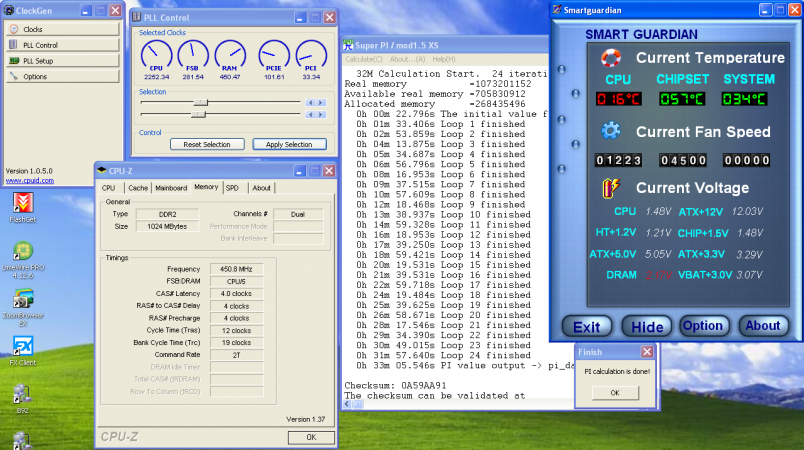Click the 04500 fan speed counter
804x450 pixels.
(x=683, y=160)
